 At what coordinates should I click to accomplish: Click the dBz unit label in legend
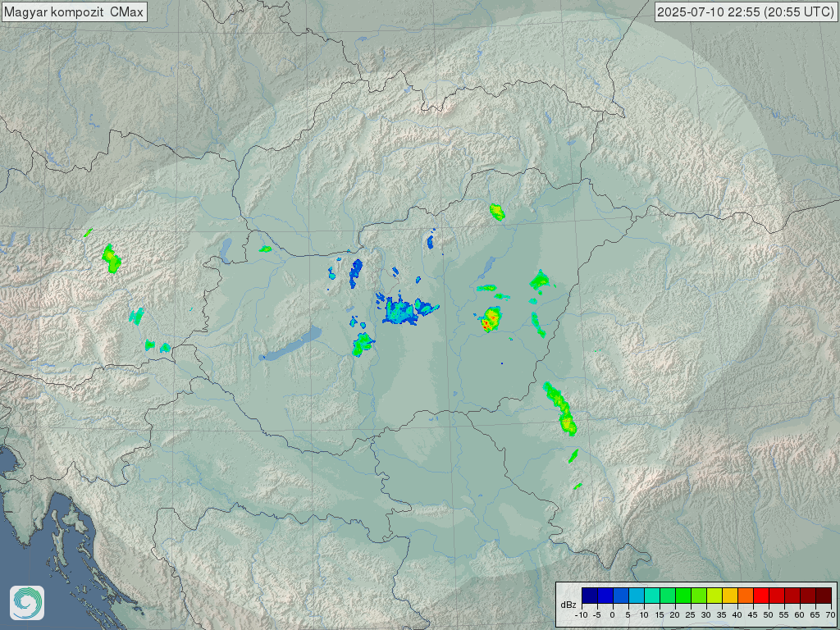(x=568, y=605)
